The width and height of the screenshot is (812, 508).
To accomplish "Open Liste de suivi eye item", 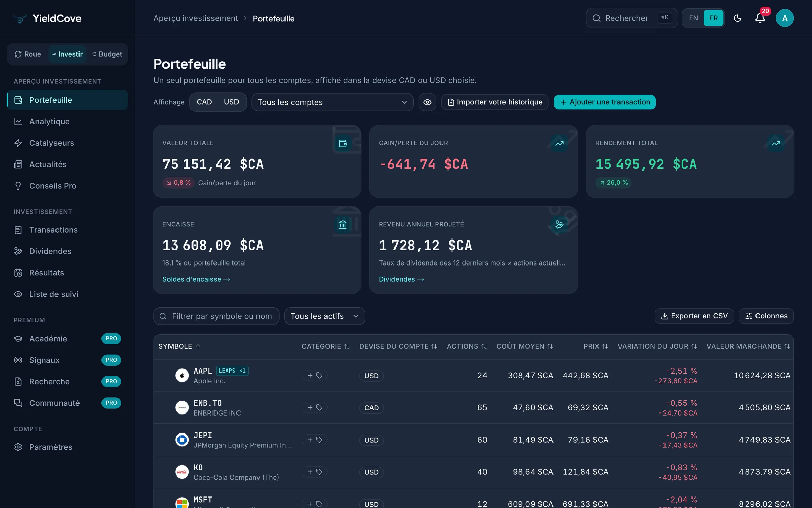I will [x=67, y=294].
